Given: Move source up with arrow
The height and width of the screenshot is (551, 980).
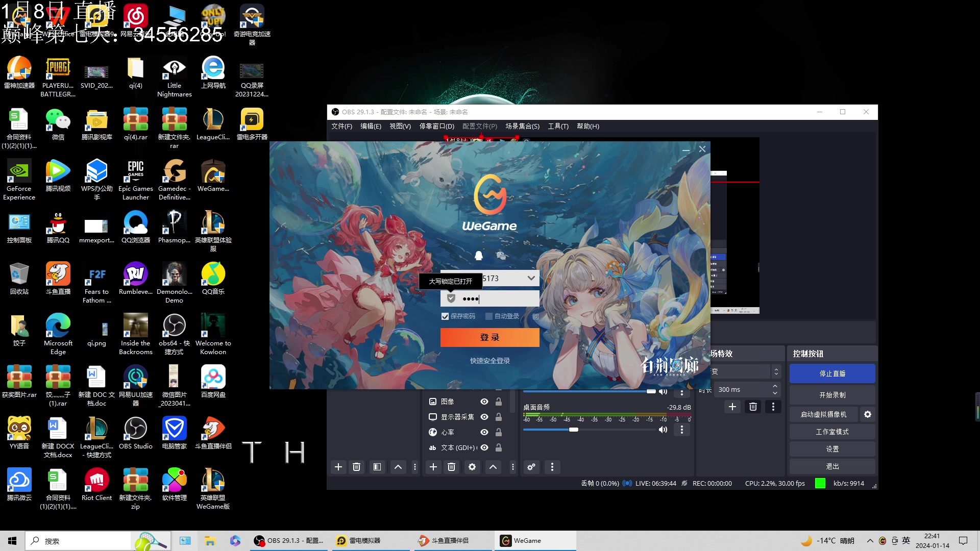Looking at the screenshot, I should 493,467.
